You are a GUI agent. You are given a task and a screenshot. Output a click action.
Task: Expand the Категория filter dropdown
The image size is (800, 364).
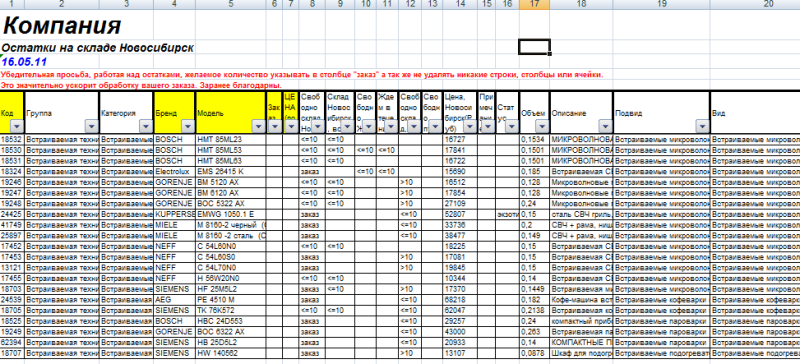(x=146, y=126)
